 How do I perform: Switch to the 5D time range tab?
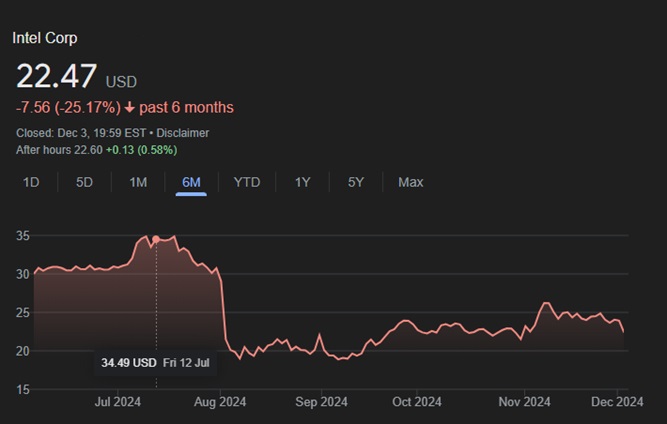[84, 182]
